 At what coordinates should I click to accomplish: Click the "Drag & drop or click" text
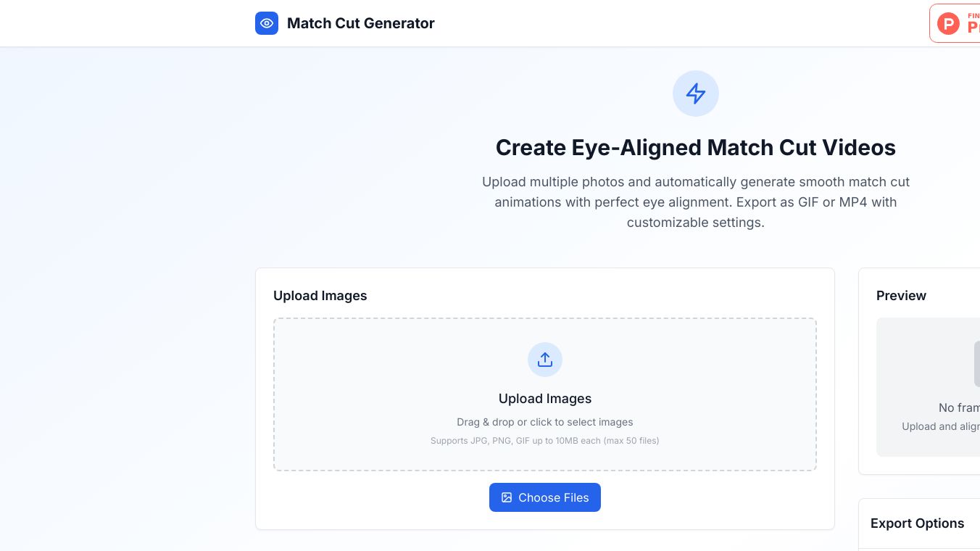click(545, 422)
